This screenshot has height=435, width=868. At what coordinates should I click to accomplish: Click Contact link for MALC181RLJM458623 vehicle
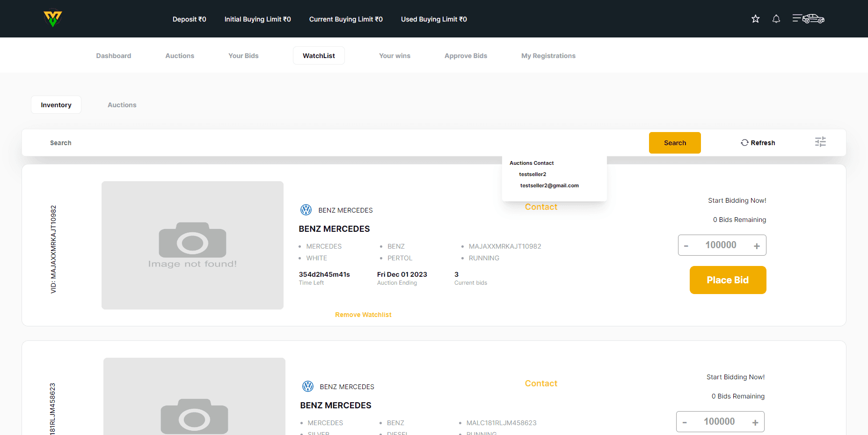coord(541,383)
